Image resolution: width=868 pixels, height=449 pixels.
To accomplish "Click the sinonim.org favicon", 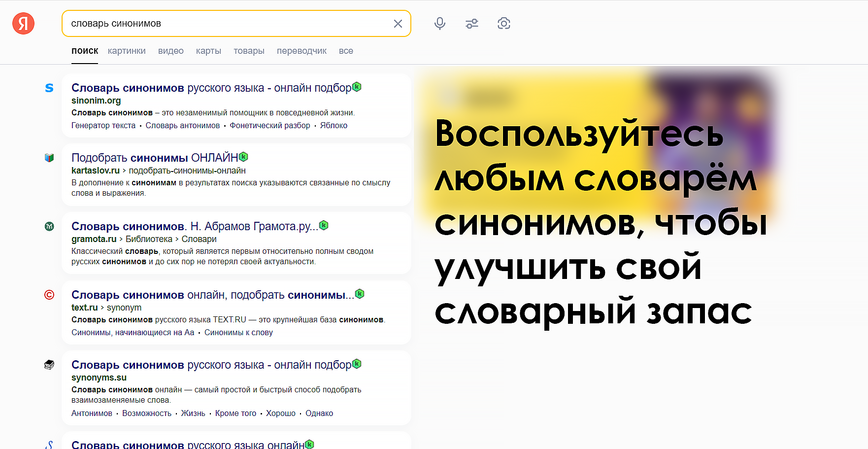I will (49, 88).
